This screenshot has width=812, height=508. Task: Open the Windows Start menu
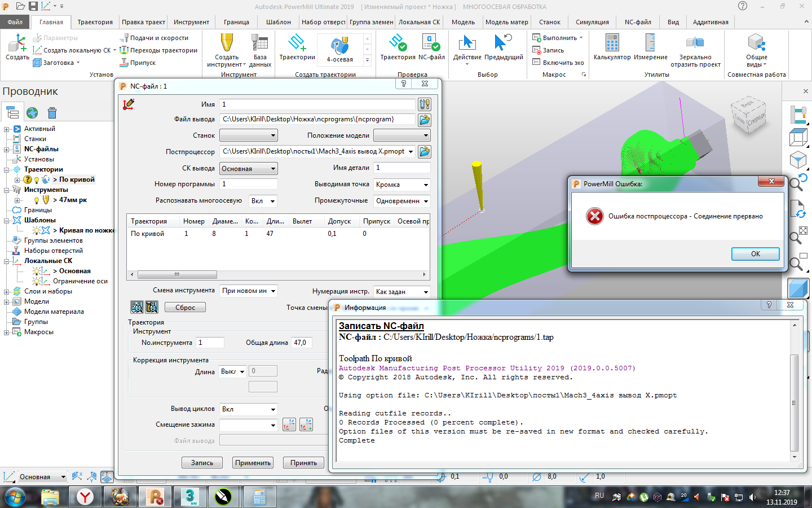click(15, 497)
